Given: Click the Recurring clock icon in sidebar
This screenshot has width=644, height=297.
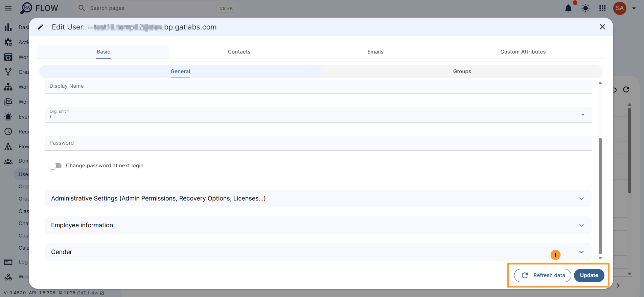Looking at the screenshot, I should pyautogui.click(x=8, y=131).
